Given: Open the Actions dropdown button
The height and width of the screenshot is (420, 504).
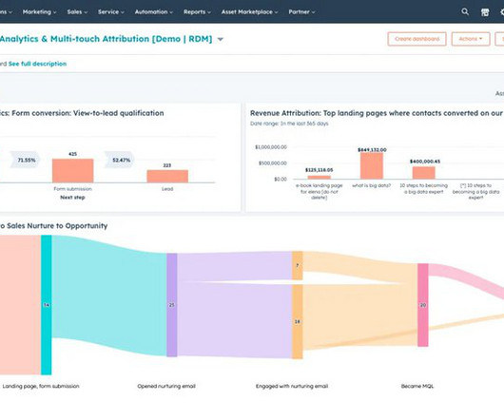Looking at the screenshot, I should pyautogui.click(x=471, y=39).
